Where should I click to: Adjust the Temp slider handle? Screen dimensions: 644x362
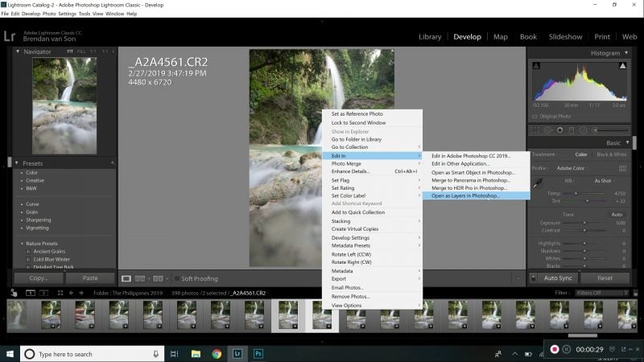click(576, 193)
